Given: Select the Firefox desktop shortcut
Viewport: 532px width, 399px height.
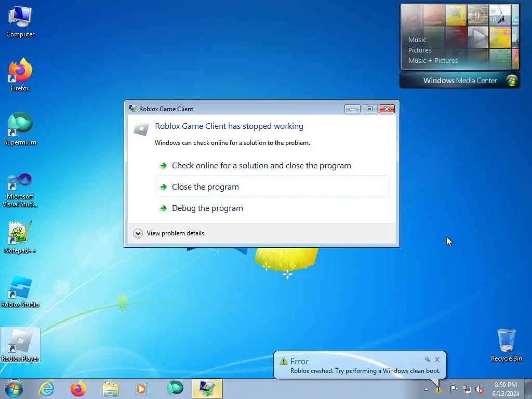Looking at the screenshot, I should 20,75.
